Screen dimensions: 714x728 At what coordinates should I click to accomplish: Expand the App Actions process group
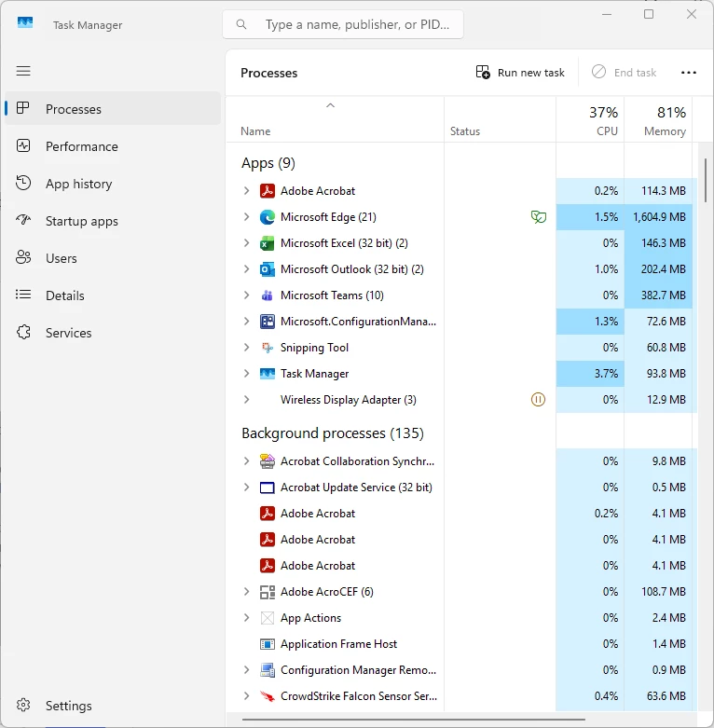[x=246, y=618]
